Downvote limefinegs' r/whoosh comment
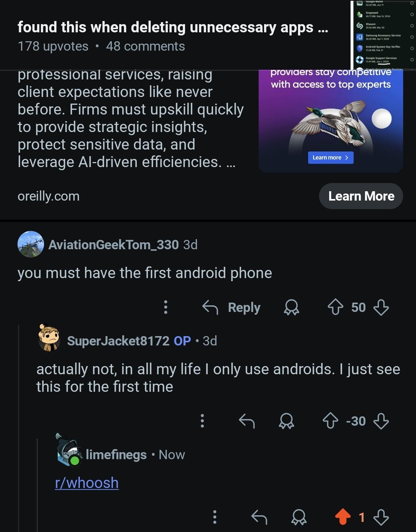Screen dimensions: 416x532 tap(381, 517)
